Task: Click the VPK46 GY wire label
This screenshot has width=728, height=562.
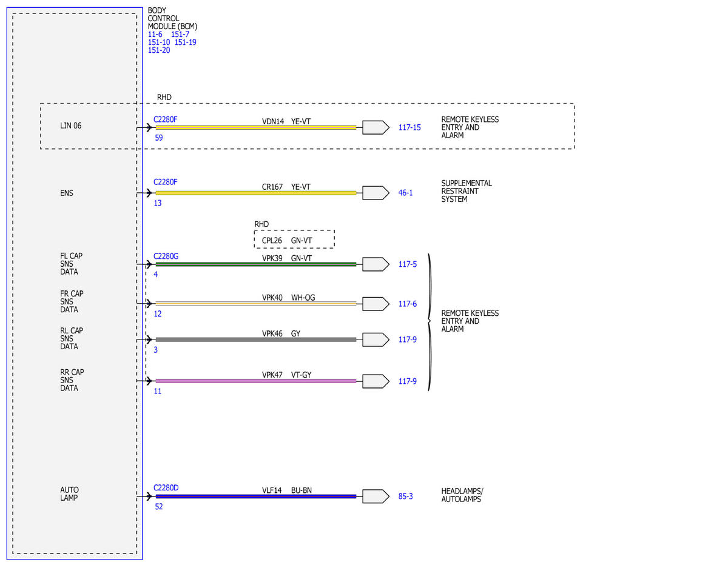Action: tap(281, 333)
